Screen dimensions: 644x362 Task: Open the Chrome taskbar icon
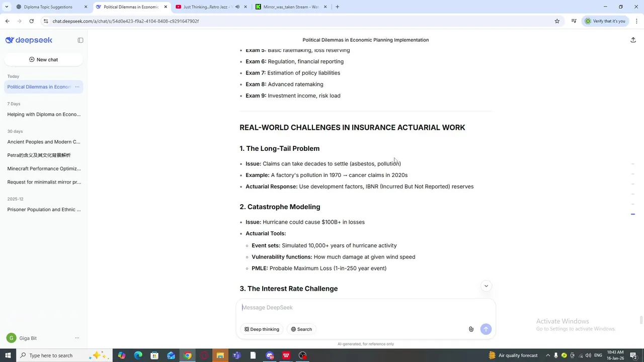pyautogui.click(x=187, y=355)
